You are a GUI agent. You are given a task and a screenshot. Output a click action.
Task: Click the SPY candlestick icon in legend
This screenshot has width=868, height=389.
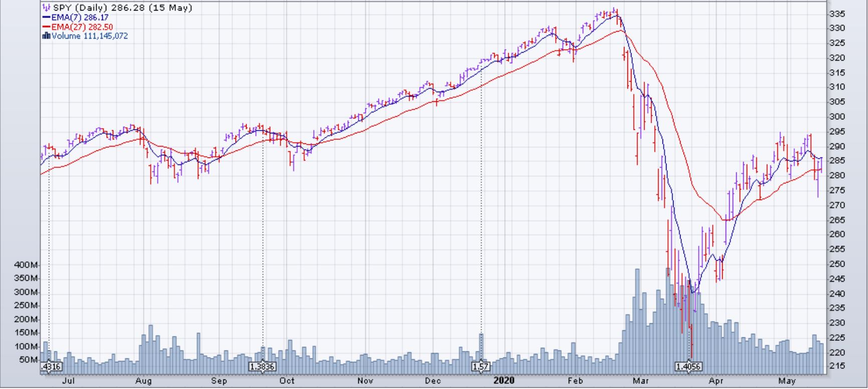(47, 8)
